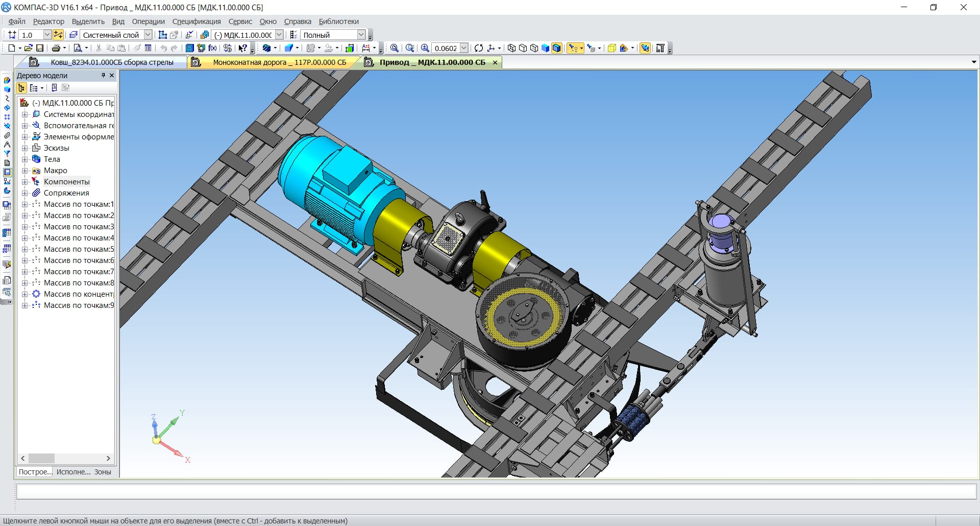
Task: Select Сопряжения item in model tree
Action: (x=66, y=193)
